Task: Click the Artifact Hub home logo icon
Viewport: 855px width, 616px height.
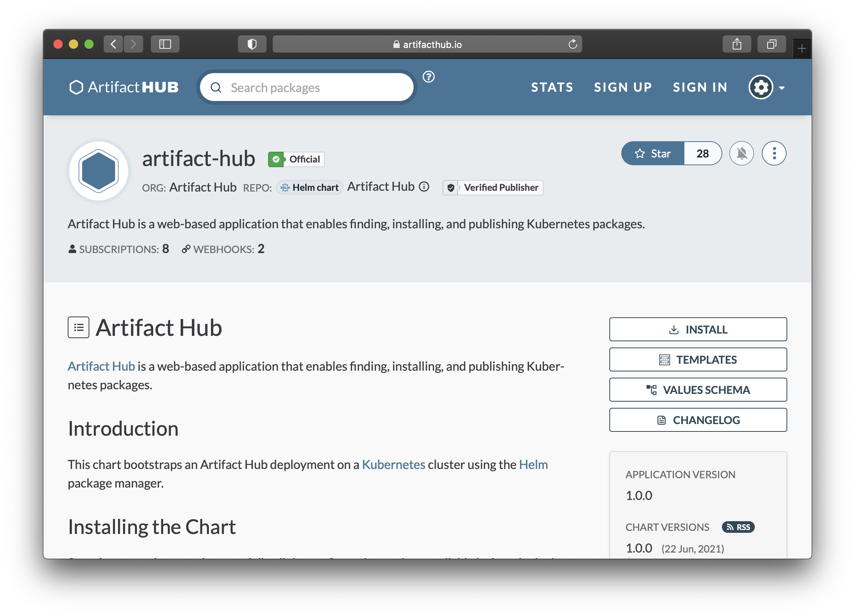Action: 75,86
